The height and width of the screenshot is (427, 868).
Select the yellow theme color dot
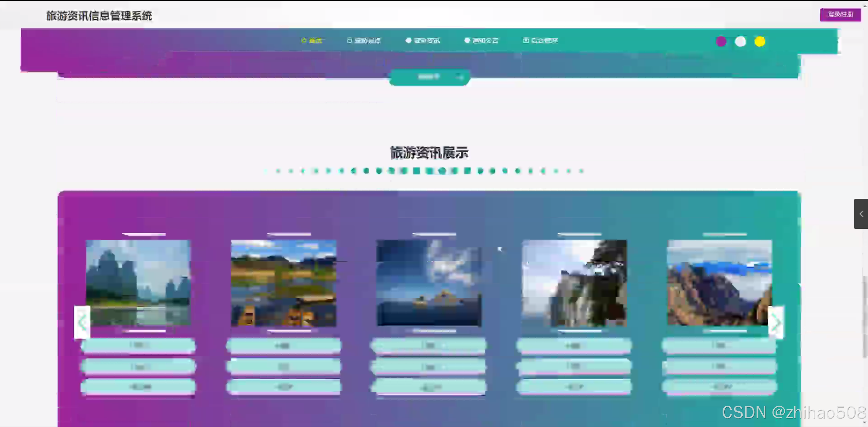[760, 41]
